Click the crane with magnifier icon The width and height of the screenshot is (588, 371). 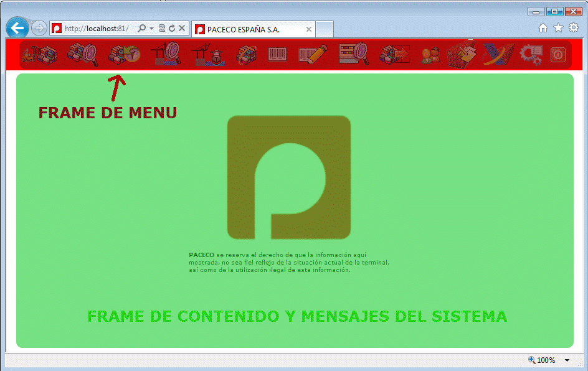coord(166,54)
